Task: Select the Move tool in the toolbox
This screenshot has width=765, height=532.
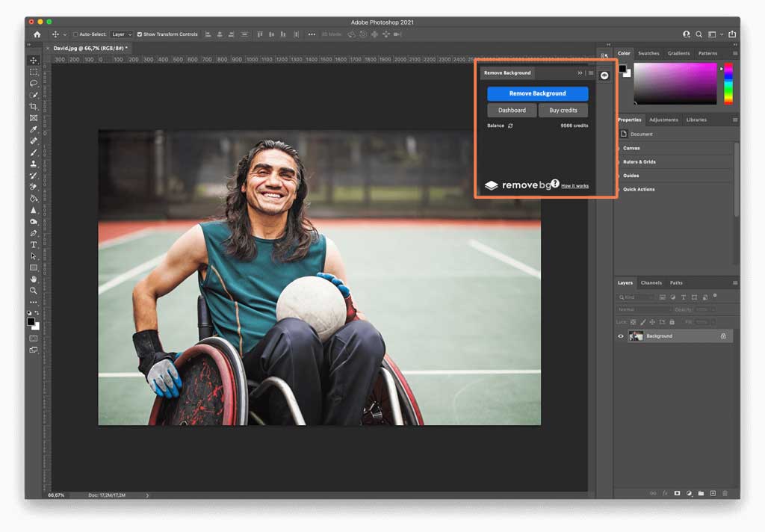Action: (34, 60)
